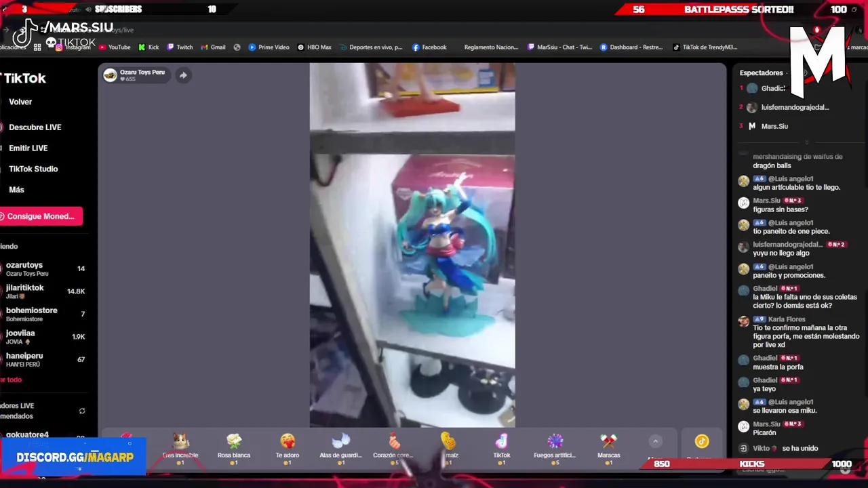Open Espectadores viewer list header
This screenshot has height=488, width=868.
[x=761, y=73]
